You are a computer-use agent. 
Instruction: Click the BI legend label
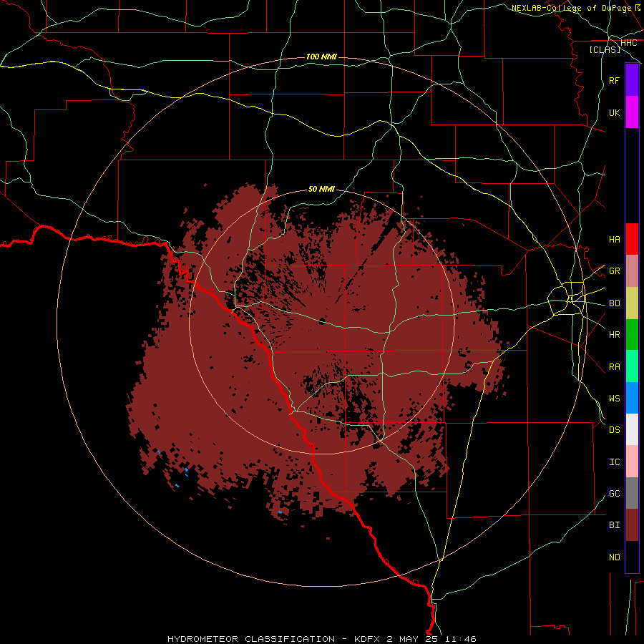[x=615, y=525]
